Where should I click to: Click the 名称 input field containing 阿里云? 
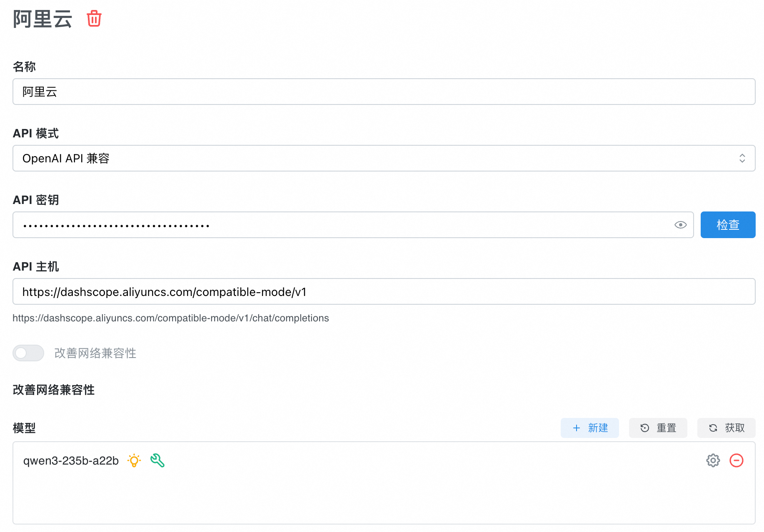point(384,92)
